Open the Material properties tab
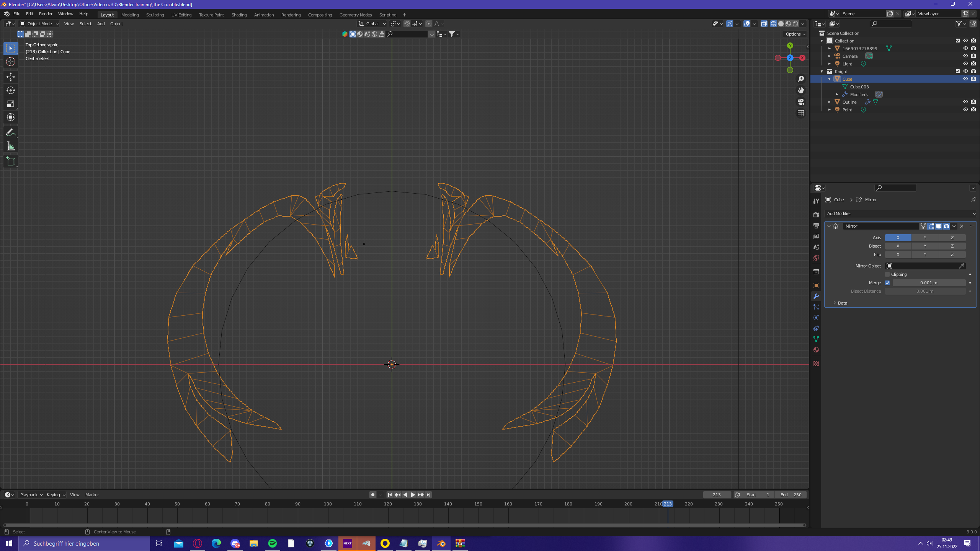Viewport: 980px width, 551px height. tap(816, 350)
